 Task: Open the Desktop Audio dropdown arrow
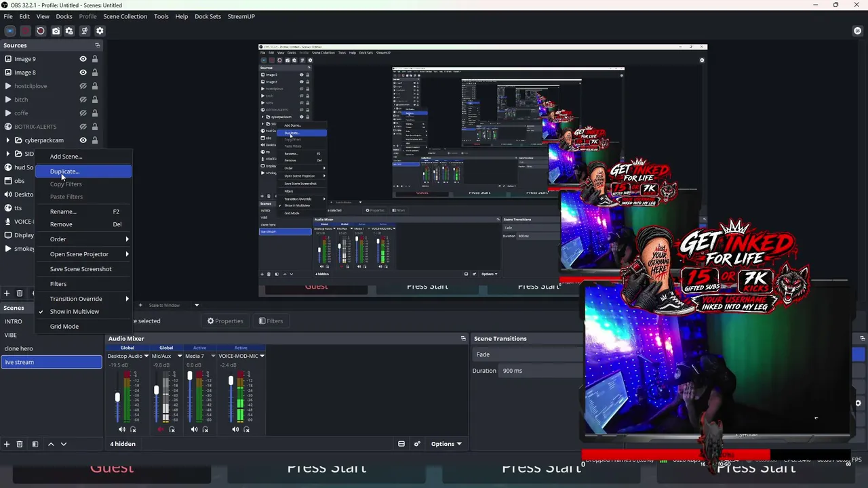(146, 356)
